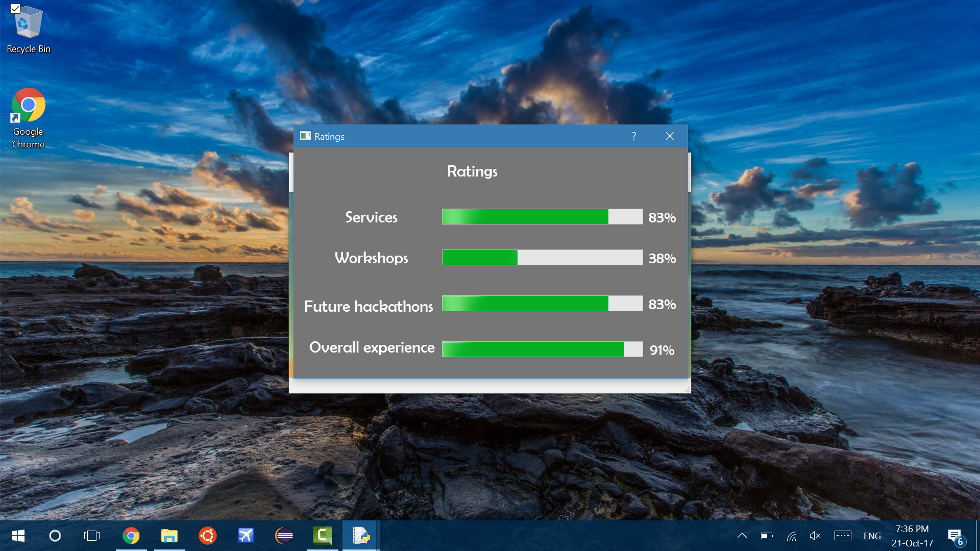Click the Ratings dialog help button

tap(634, 136)
